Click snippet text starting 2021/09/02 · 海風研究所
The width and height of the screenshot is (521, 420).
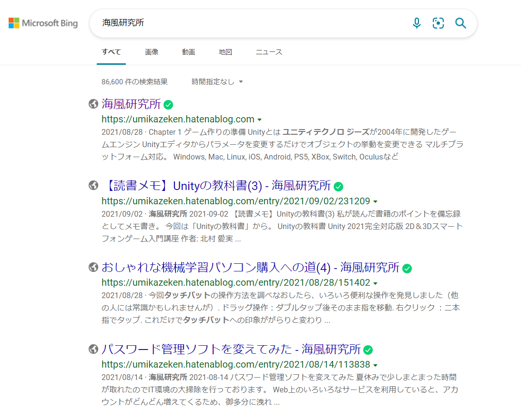(283, 227)
